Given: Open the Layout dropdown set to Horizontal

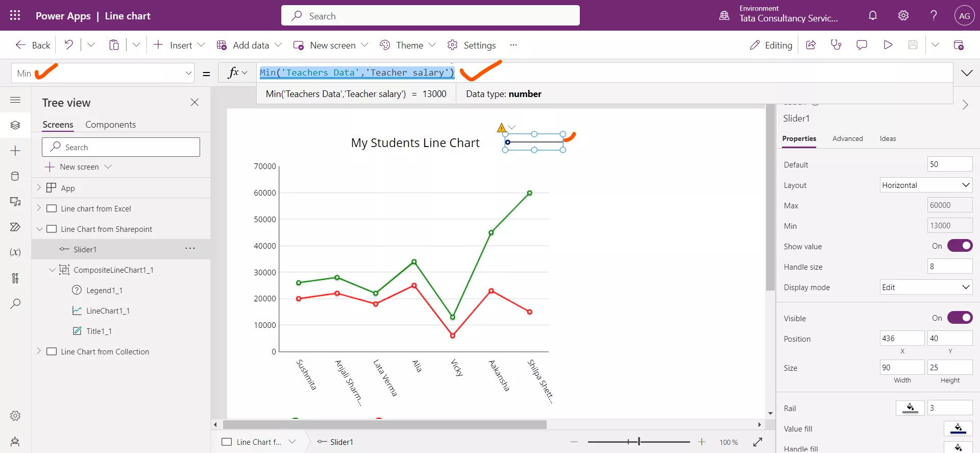Looking at the screenshot, I should point(926,185).
